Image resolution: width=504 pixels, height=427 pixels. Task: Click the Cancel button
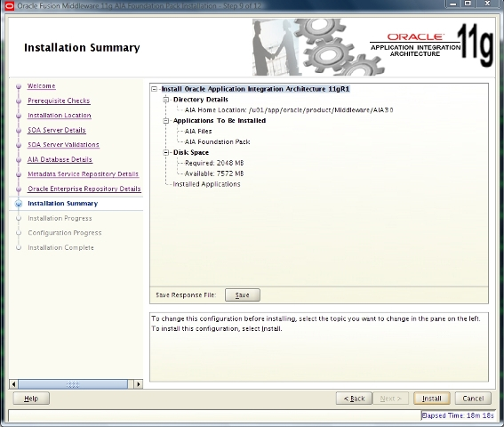[x=473, y=399]
